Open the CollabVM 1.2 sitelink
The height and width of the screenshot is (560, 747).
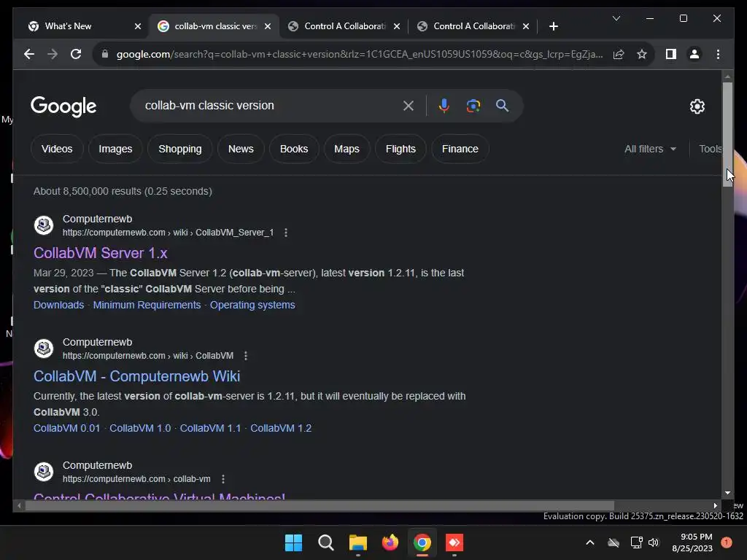tap(281, 428)
